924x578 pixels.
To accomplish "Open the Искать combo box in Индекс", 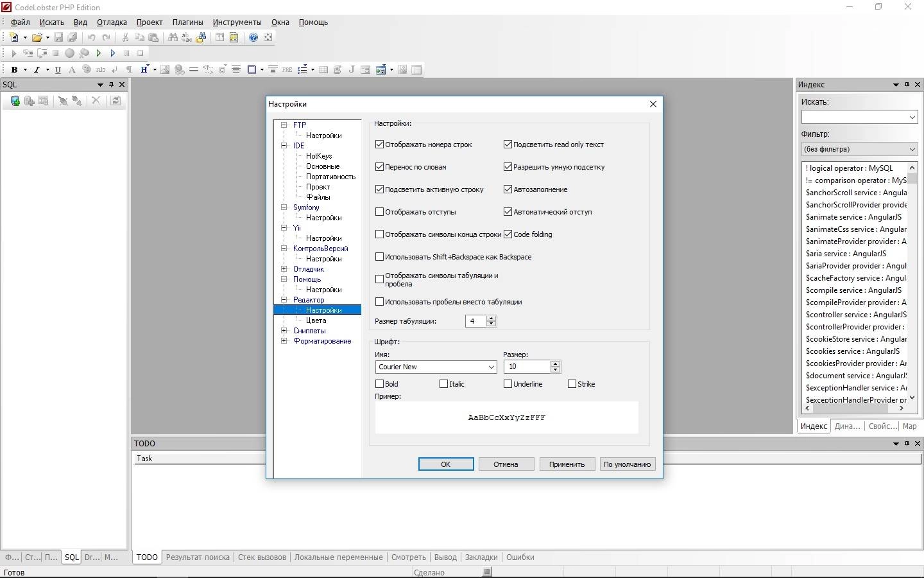I will click(x=912, y=117).
